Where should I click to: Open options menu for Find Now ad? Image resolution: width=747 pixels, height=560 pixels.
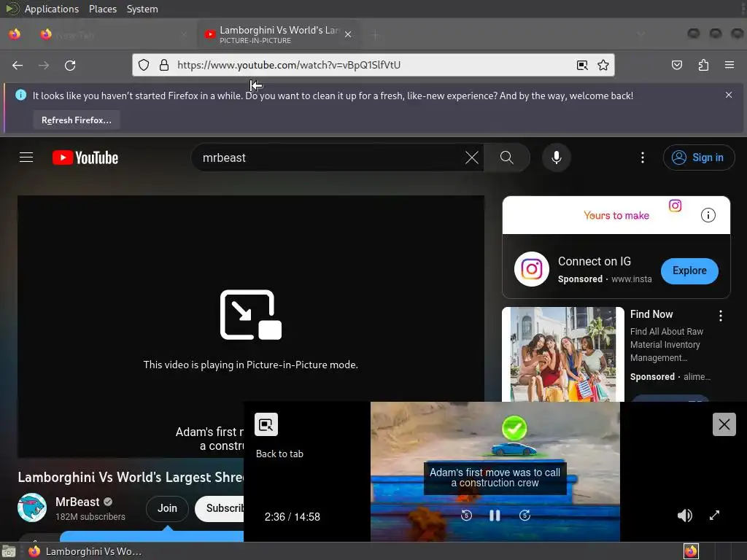[720, 315]
